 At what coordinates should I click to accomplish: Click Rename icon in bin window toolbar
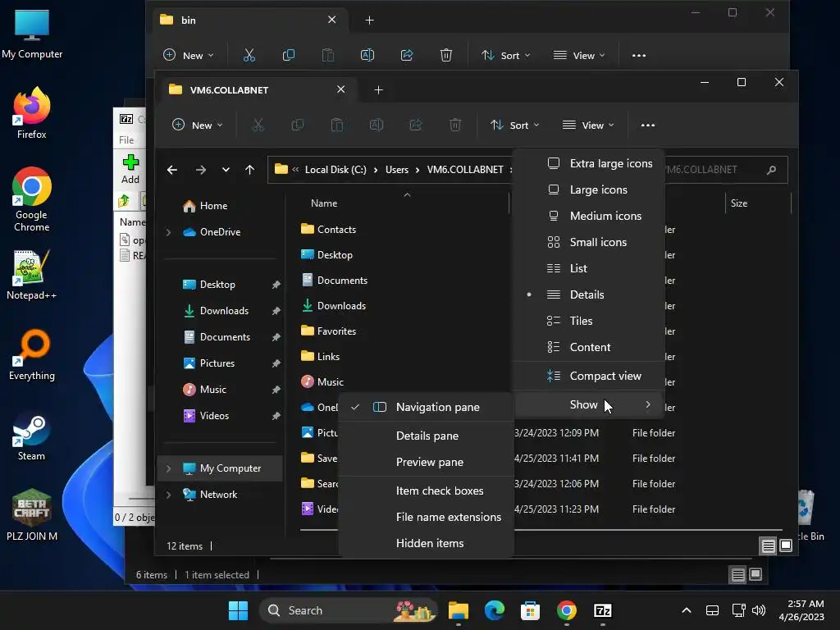367,55
